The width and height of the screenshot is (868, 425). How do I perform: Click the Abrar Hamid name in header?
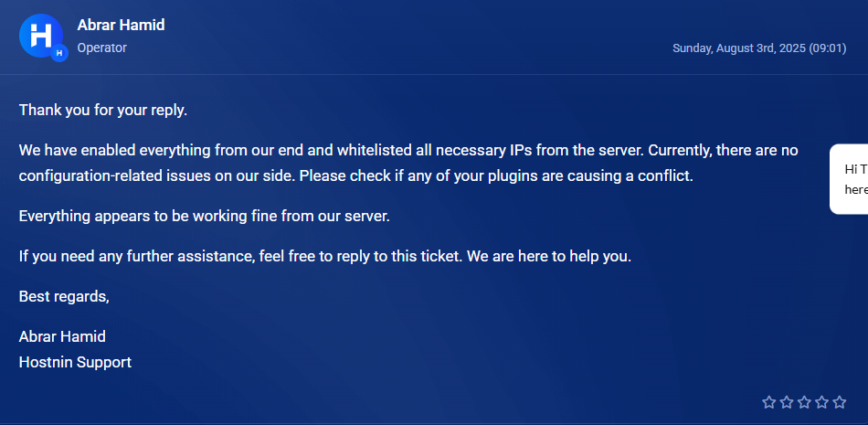[121, 25]
